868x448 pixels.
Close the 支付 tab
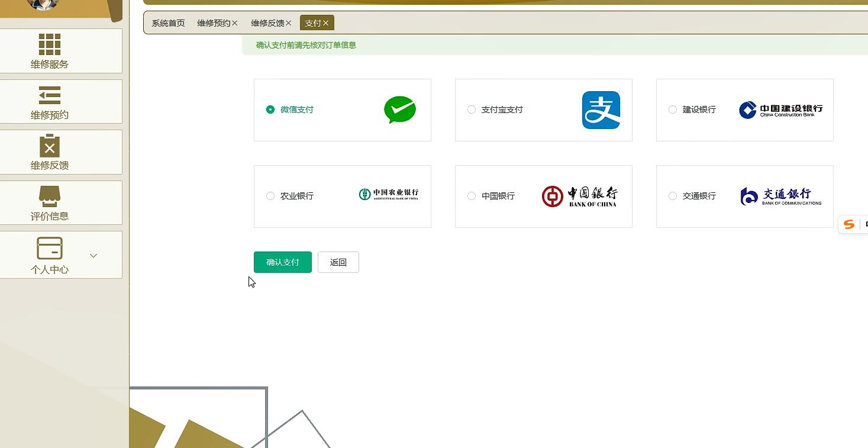327,22
